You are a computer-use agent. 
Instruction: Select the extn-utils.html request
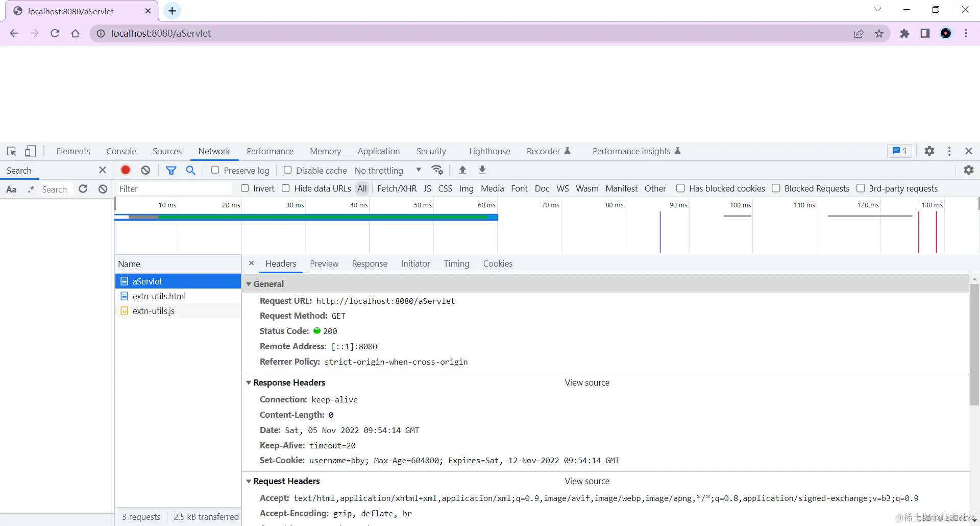click(x=178, y=296)
